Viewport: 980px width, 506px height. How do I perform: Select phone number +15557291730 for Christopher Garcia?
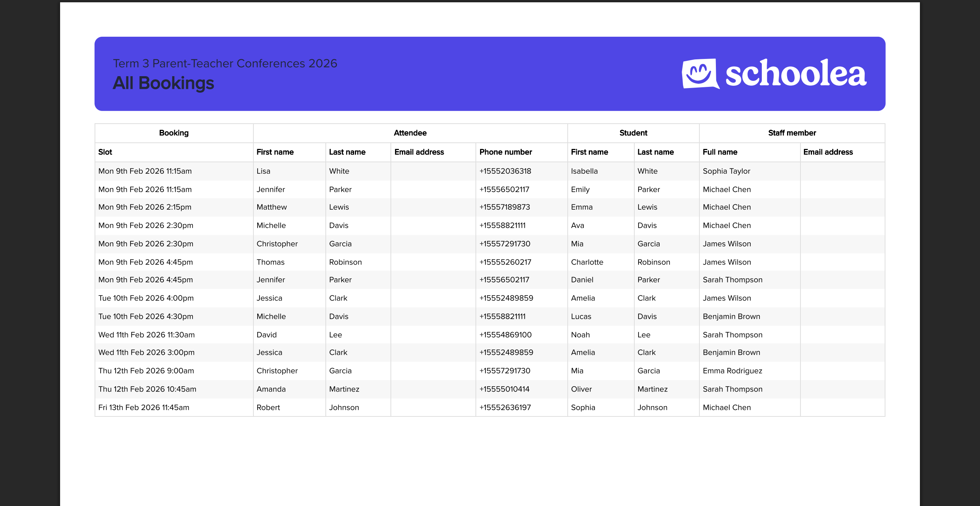point(505,243)
